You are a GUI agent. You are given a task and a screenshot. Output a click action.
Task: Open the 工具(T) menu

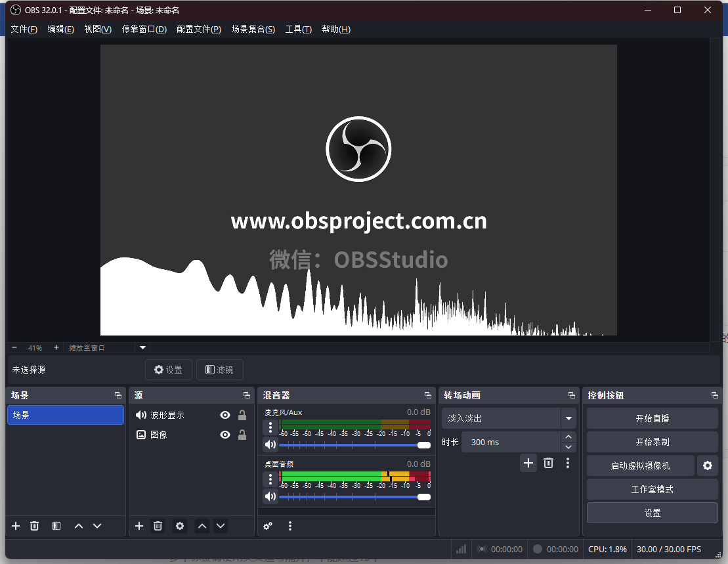click(x=298, y=30)
